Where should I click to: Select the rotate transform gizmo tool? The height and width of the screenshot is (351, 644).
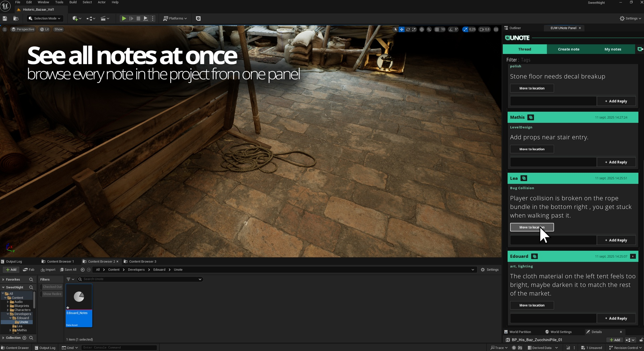[408, 30]
